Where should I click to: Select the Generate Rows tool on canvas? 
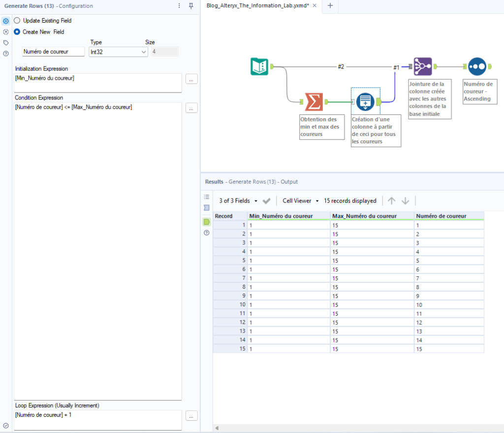(x=365, y=101)
